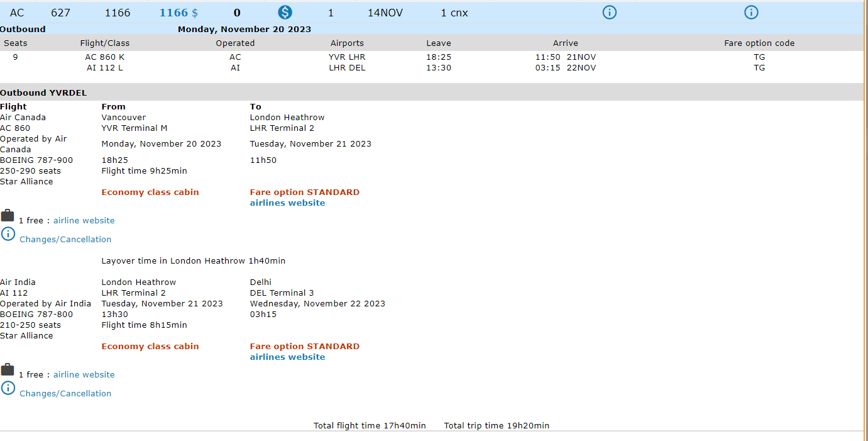Follow airlines website link under London–Delhi fare option
This screenshot has height=441, width=868.
point(287,357)
